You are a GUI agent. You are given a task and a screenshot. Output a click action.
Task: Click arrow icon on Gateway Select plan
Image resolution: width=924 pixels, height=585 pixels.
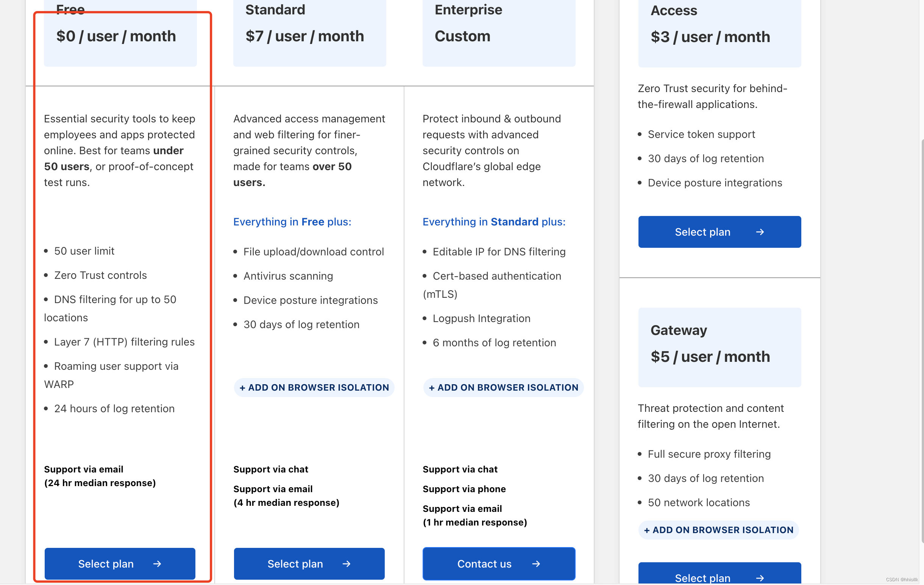[x=759, y=578]
